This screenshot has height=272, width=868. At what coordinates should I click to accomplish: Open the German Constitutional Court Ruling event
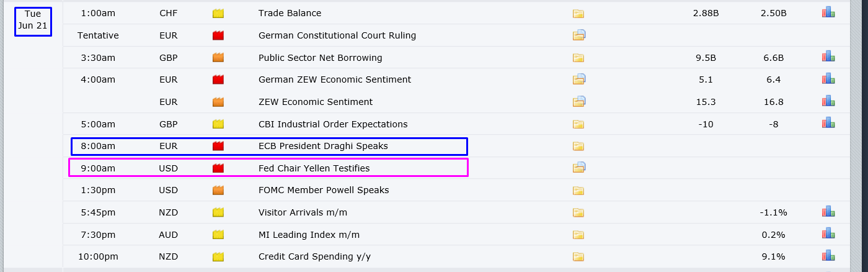coord(337,35)
